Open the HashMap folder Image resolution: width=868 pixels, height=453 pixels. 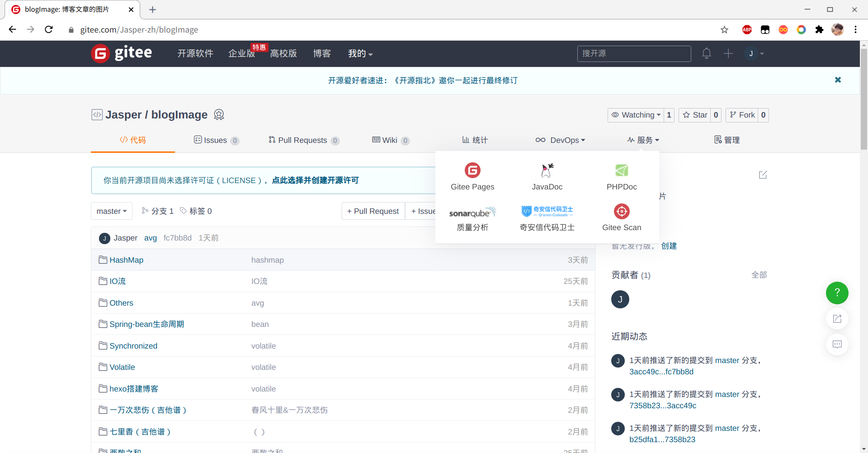(126, 260)
